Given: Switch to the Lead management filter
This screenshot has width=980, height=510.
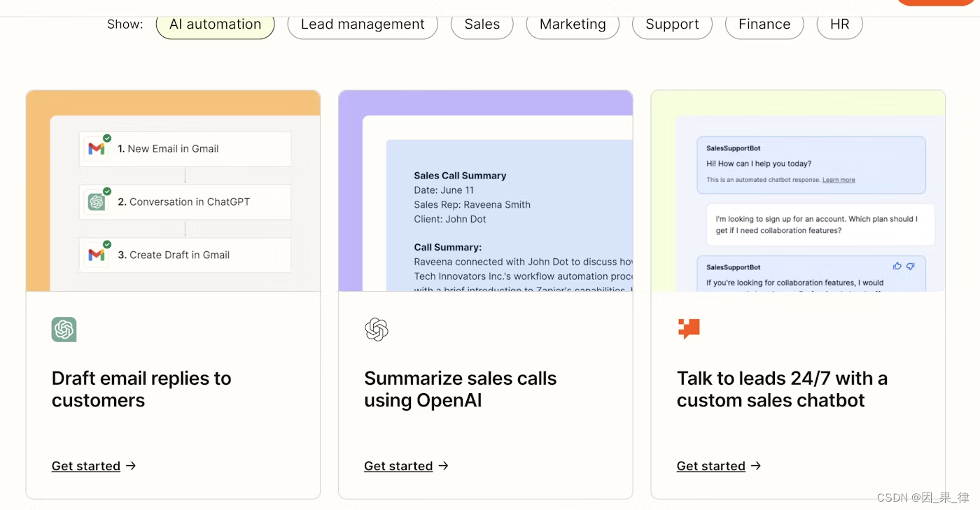Looking at the screenshot, I should 363,24.
